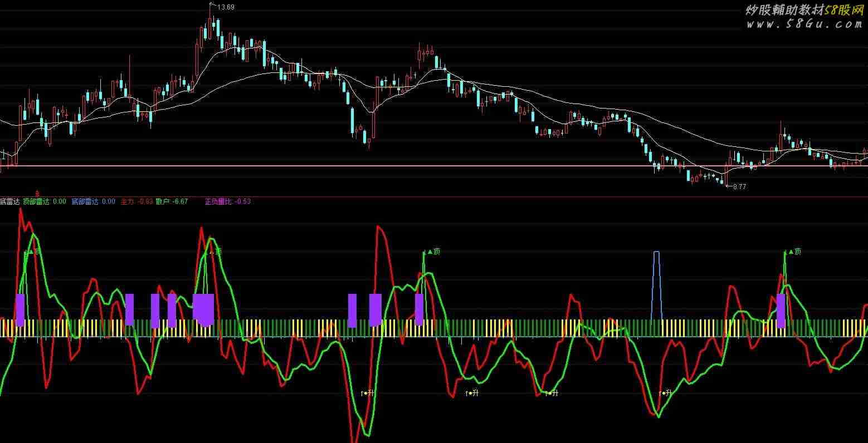Click the green 顶部雷达 legend label
Viewport: 868px width, 443px height.
coord(36,201)
